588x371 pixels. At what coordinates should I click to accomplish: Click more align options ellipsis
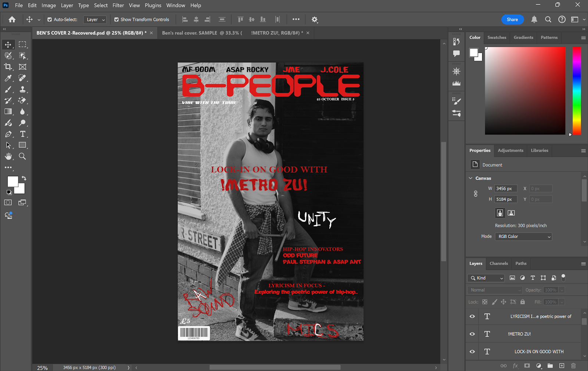click(x=296, y=19)
